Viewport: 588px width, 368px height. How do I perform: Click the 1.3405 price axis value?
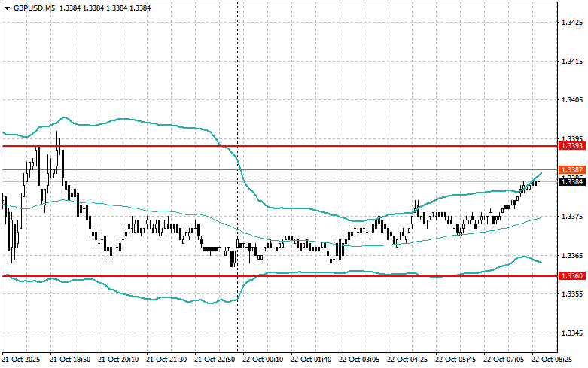point(572,99)
